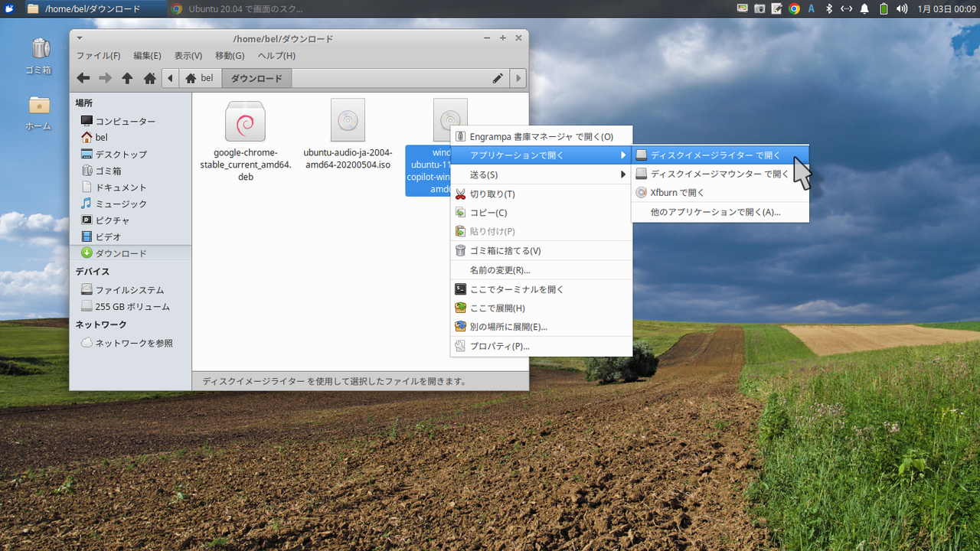Select ネットワークを参照 in the sidebar
Screen dimensions: 980x551
coord(130,343)
